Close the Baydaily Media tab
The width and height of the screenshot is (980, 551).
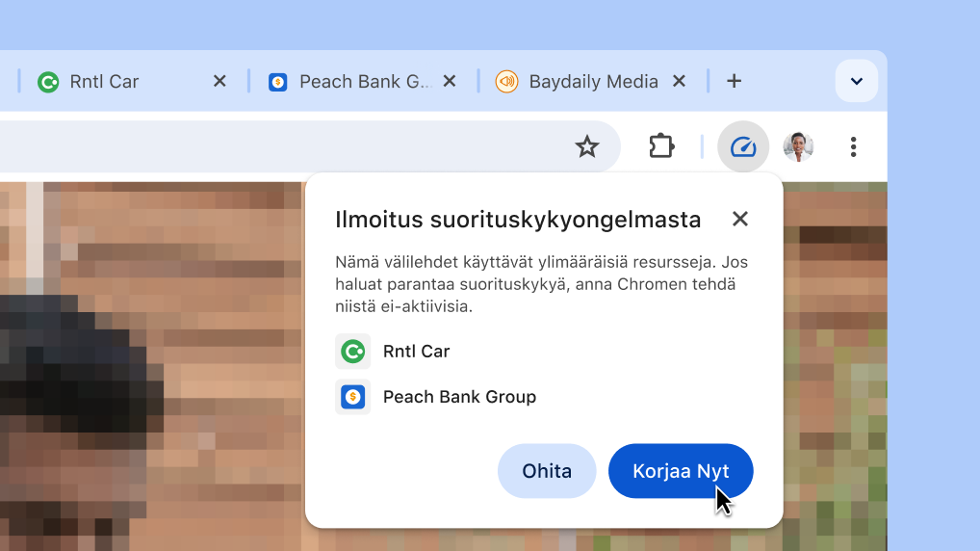tap(679, 81)
